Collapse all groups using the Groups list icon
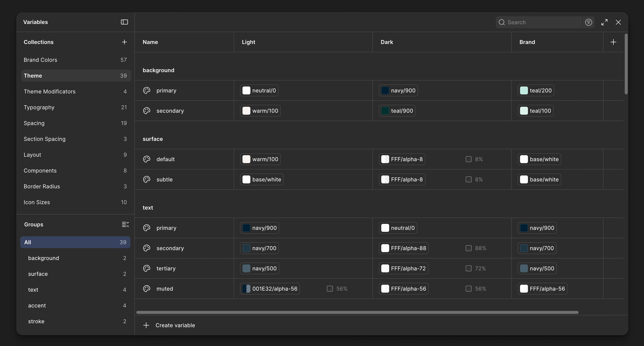The height and width of the screenshot is (346, 644). [125, 224]
